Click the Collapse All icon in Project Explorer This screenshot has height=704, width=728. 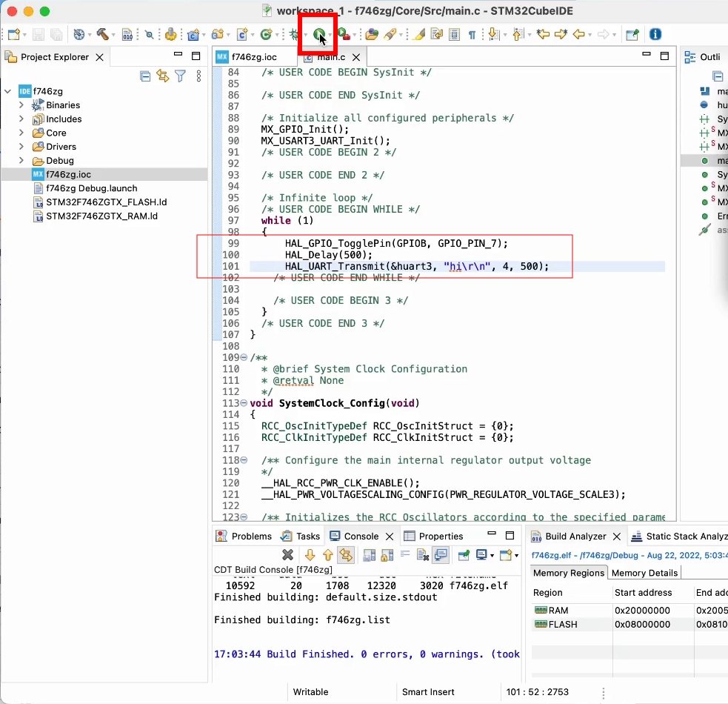(145, 76)
